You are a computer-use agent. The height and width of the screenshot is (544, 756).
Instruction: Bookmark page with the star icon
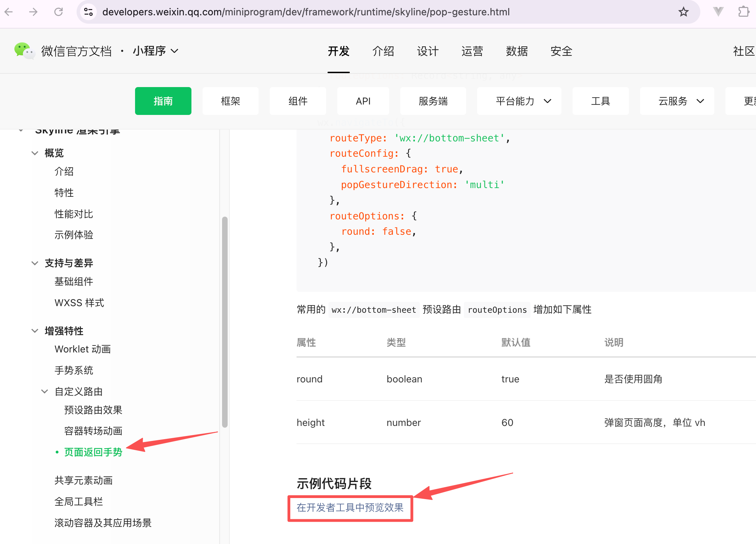pos(683,12)
